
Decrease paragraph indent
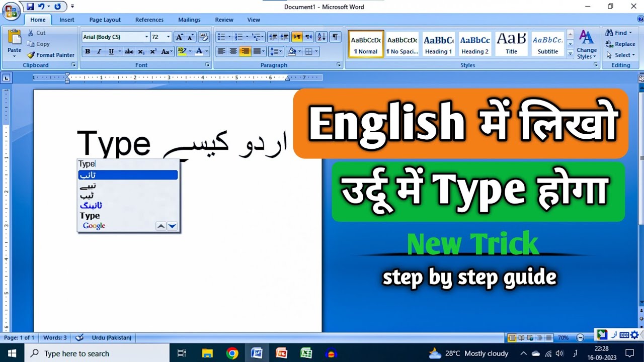(273, 37)
